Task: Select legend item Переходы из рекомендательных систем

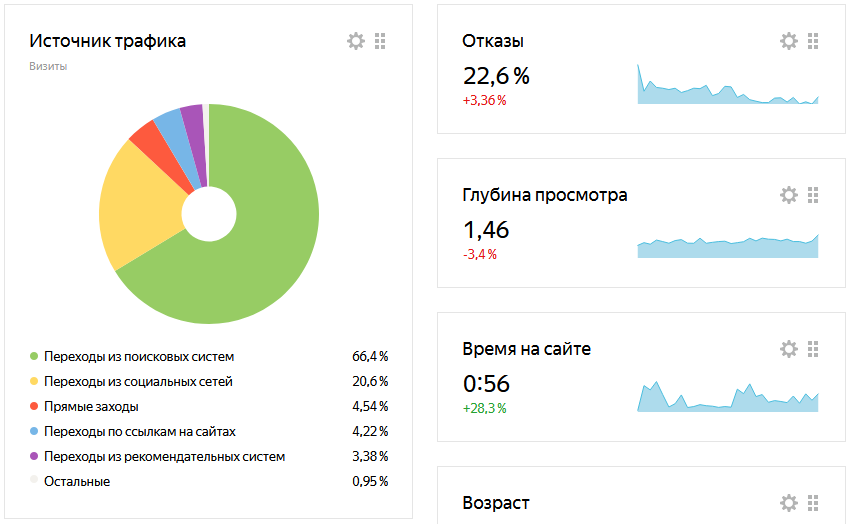Action: [x=164, y=457]
